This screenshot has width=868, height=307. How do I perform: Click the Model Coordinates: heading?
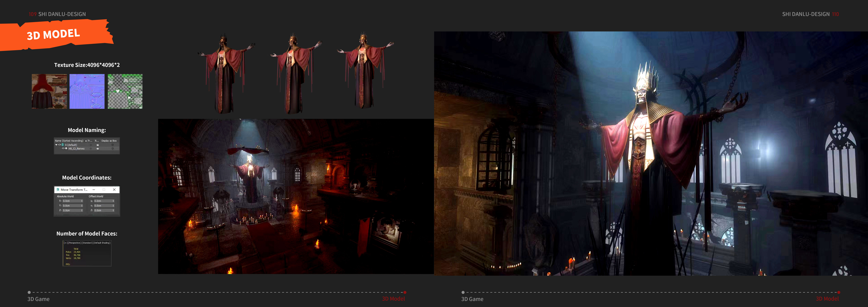[x=87, y=178]
